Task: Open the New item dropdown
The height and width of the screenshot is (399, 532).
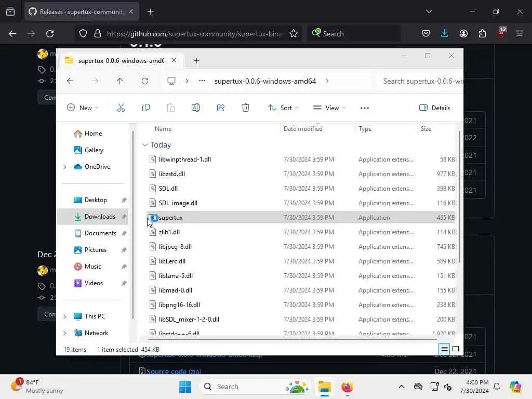Action: (83, 108)
